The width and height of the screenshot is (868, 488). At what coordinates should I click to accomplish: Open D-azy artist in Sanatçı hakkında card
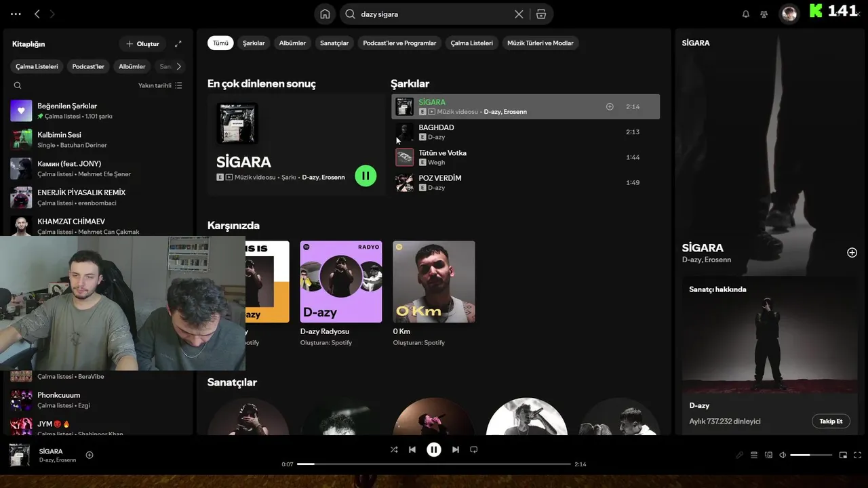pyautogui.click(x=699, y=405)
